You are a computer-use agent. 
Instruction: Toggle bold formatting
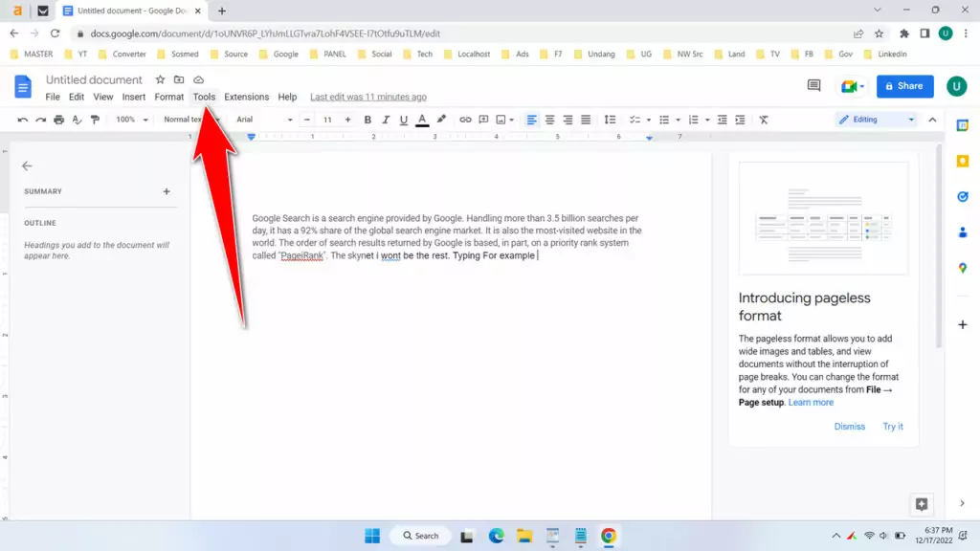click(367, 119)
